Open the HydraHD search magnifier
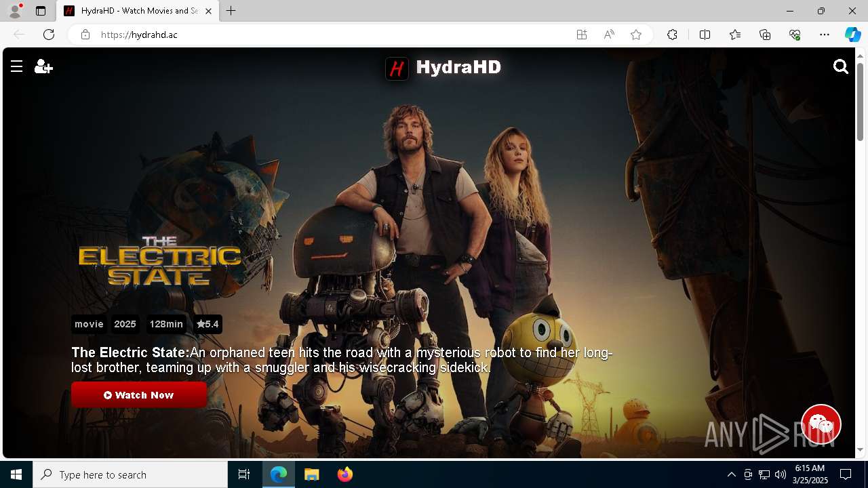Viewport: 868px width, 488px height. click(x=841, y=66)
